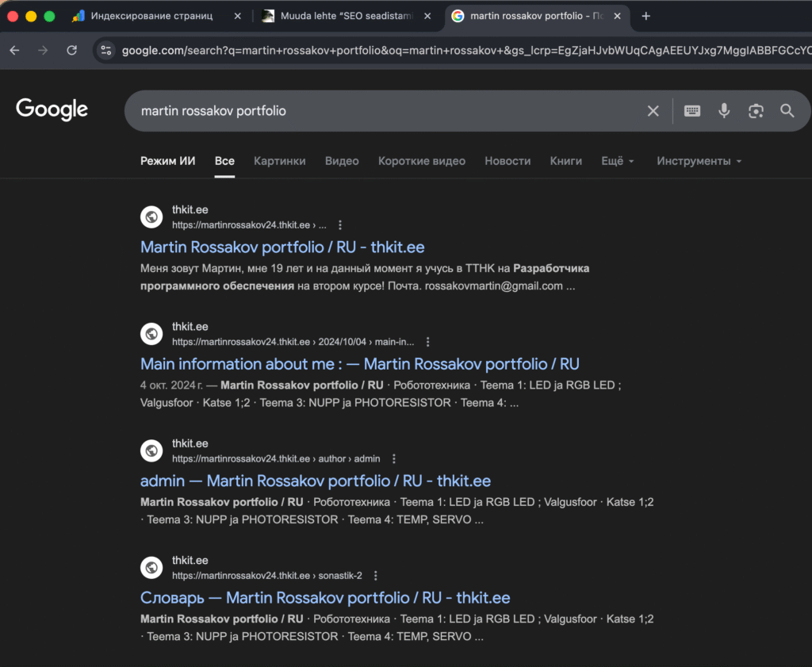
Task: Open a new browser tab with the plus button
Action: tap(645, 16)
